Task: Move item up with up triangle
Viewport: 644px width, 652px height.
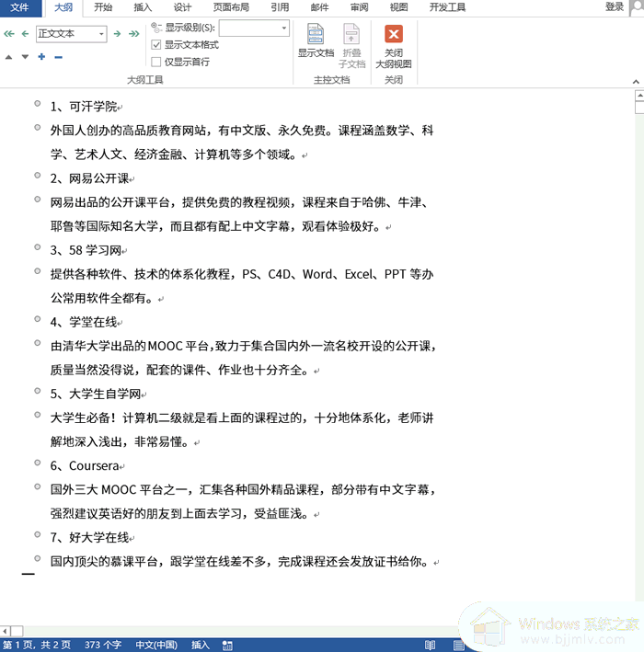Action: [x=8, y=57]
